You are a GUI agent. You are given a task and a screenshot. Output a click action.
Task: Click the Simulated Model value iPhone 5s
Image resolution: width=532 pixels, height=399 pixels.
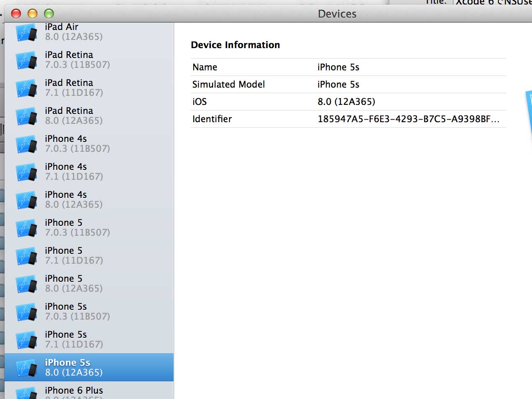[x=338, y=84]
